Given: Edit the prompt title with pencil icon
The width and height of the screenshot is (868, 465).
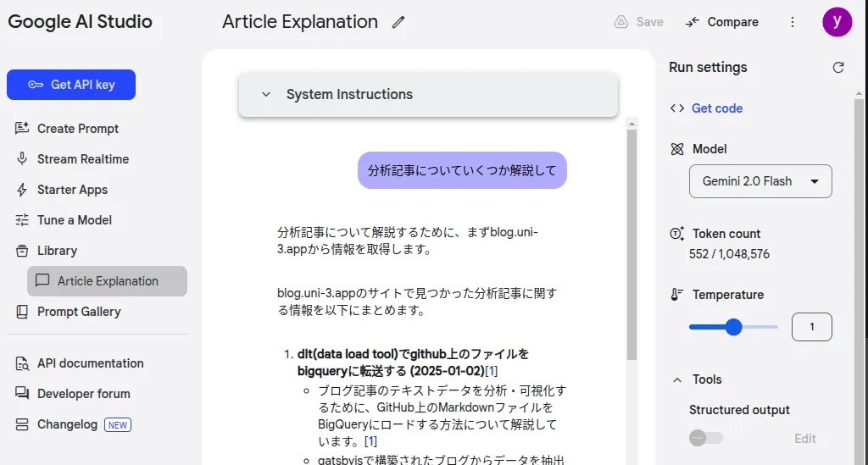Looking at the screenshot, I should click(398, 22).
